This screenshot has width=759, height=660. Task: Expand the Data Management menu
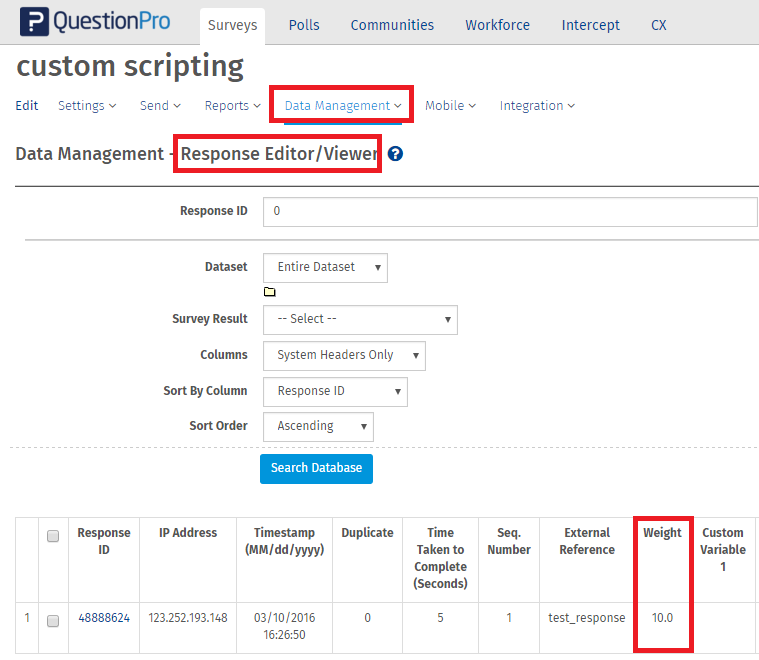(x=342, y=105)
